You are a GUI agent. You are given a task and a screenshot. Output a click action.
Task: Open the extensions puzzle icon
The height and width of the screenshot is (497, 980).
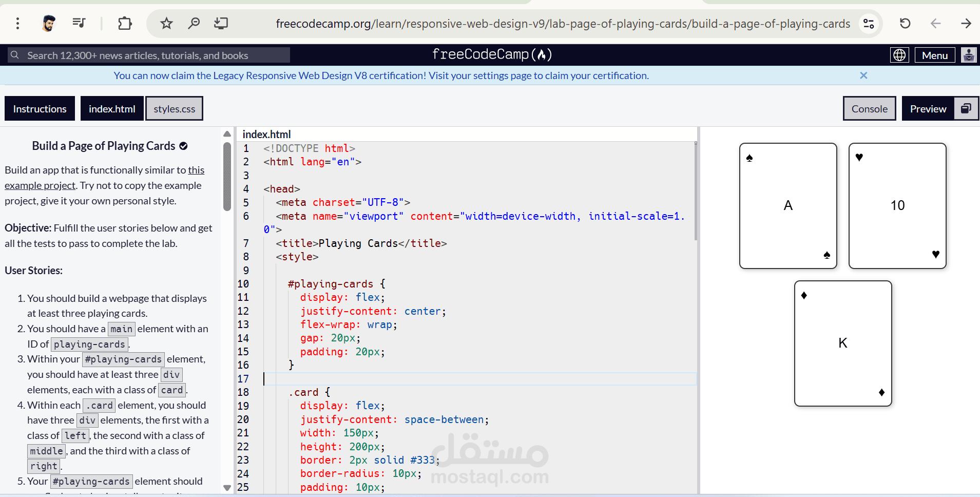point(125,23)
